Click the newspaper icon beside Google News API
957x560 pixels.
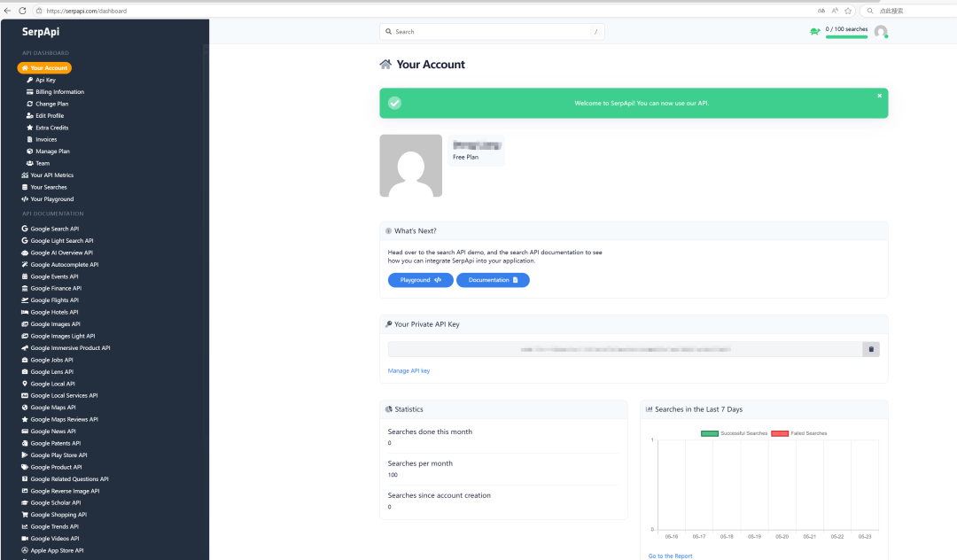point(25,432)
